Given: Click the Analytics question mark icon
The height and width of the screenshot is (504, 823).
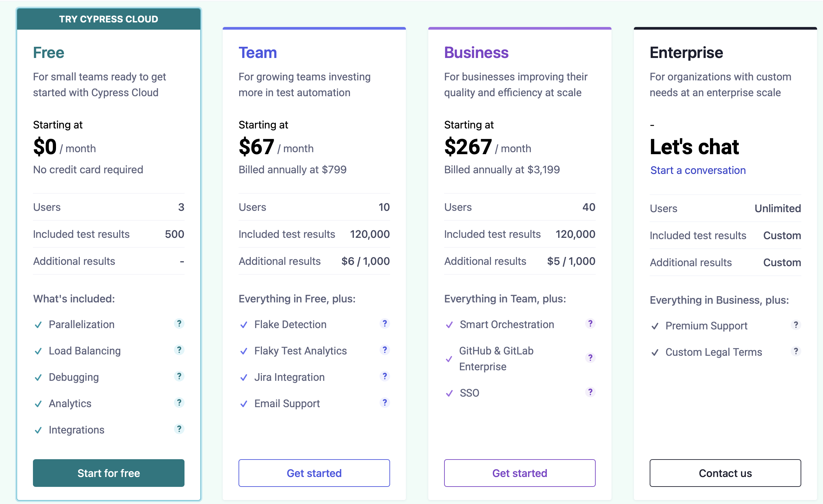Looking at the screenshot, I should tap(179, 403).
